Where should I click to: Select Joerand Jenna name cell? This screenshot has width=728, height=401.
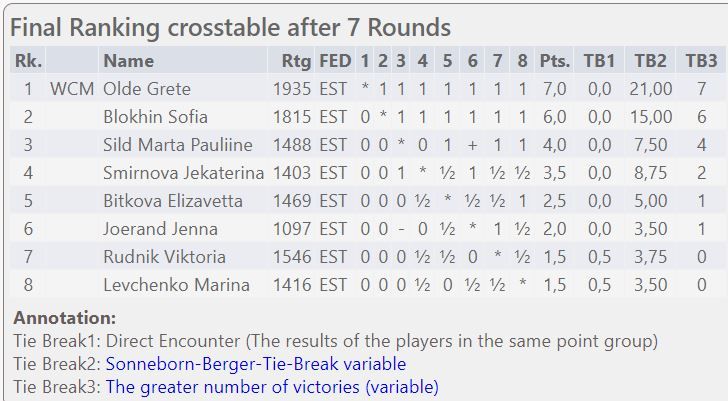[160, 228]
